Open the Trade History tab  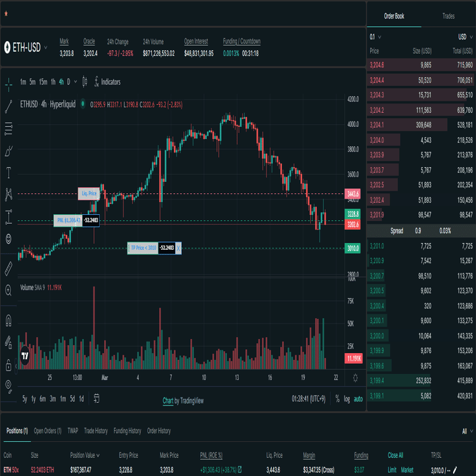coord(96,431)
